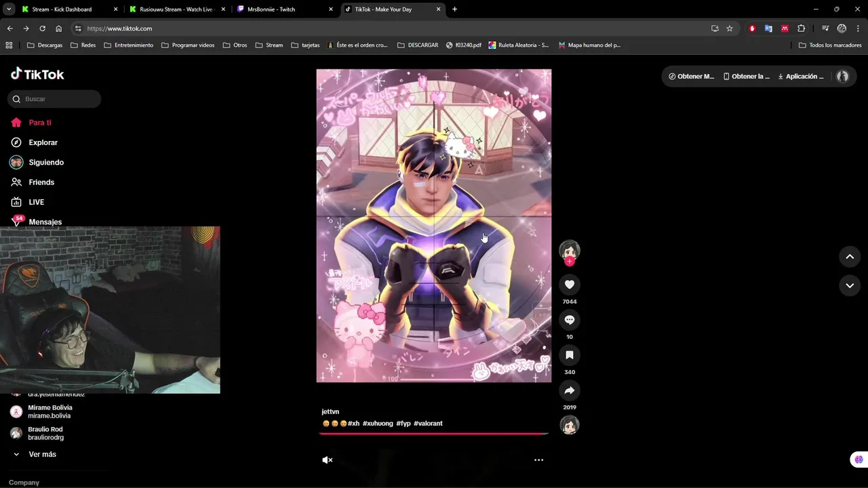Viewport: 868px width, 488px height.
Task: Focus the Buscar search field
Action: tap(54, 99)
